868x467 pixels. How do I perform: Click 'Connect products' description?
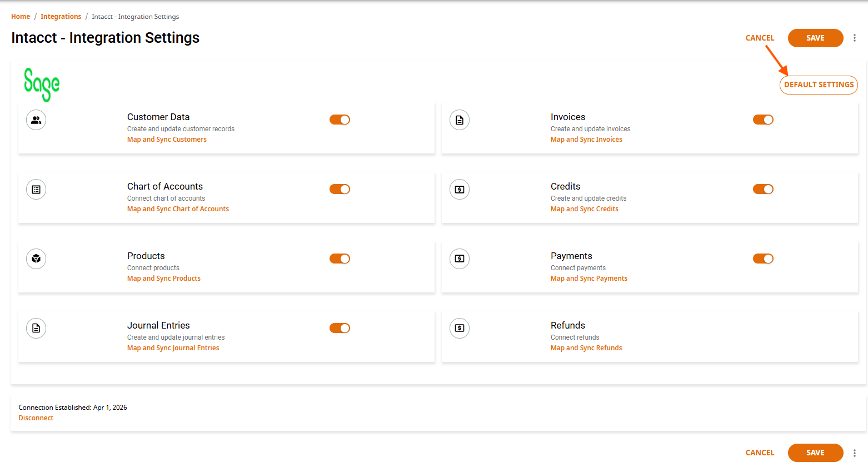(153, 268)
